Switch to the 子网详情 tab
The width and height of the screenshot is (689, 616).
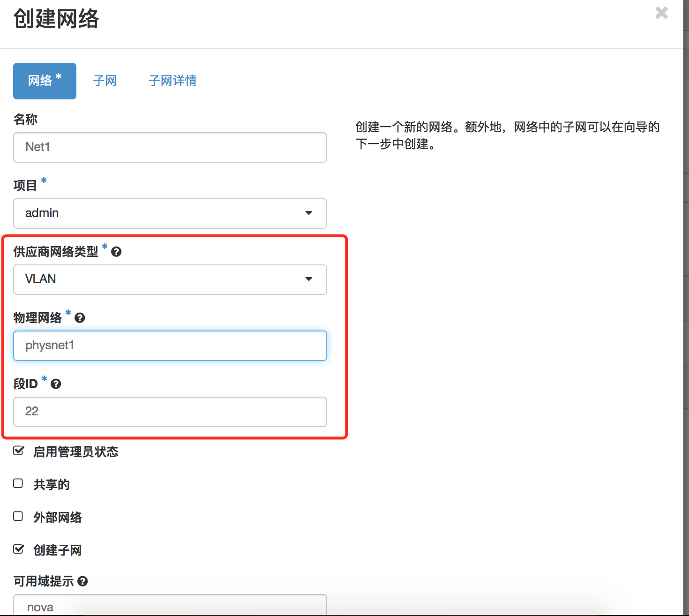click(x=172, y=81)
